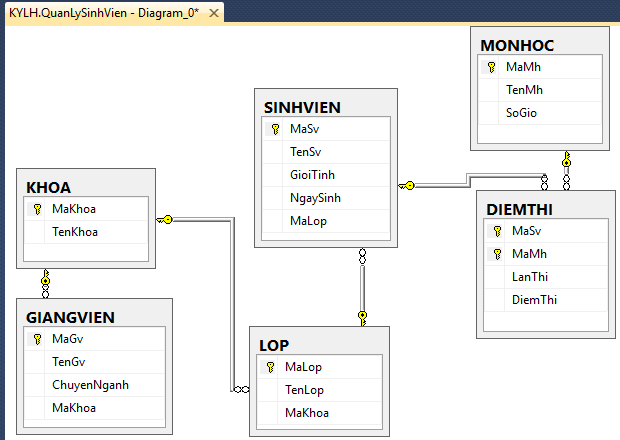The height and width of the screenshot is (440, 620).
Task: Select the MaLop column in SINHVIEN
Action: (x=326, y=221)
